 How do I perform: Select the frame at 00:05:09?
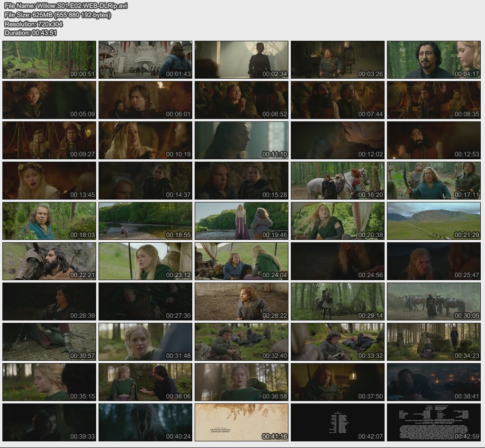[49, 100]
